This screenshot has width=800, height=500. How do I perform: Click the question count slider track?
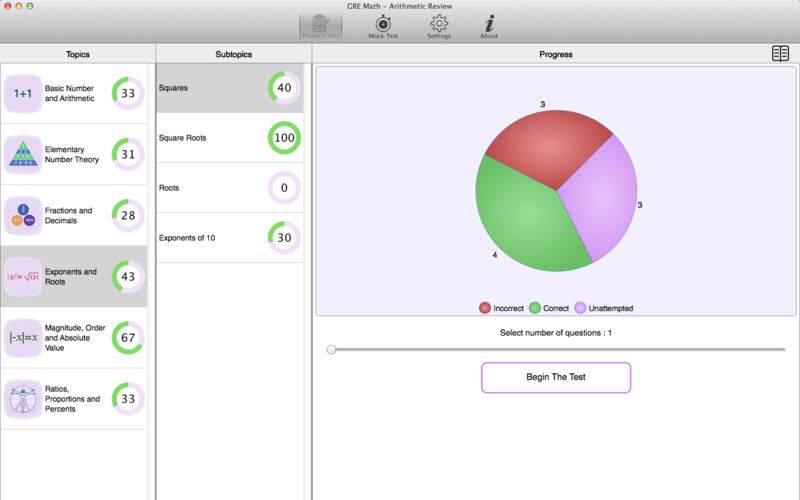(x=556, y=349)
